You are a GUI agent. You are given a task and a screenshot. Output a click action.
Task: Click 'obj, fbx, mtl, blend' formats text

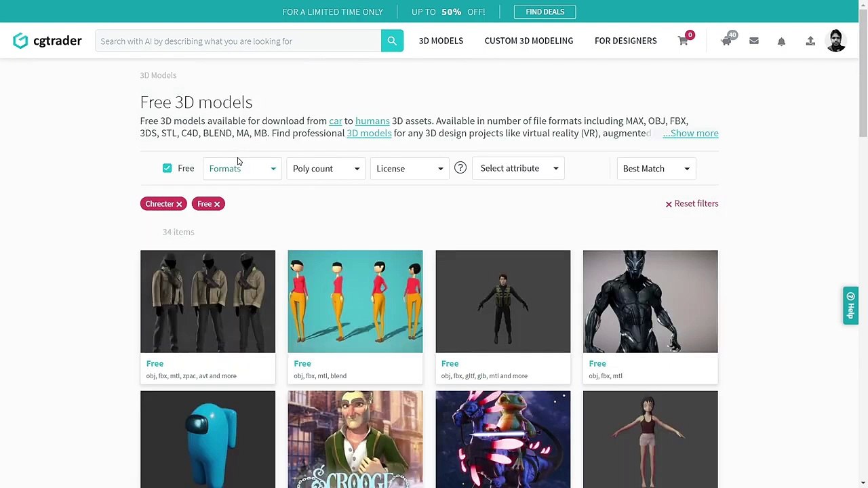coord(320,375)
